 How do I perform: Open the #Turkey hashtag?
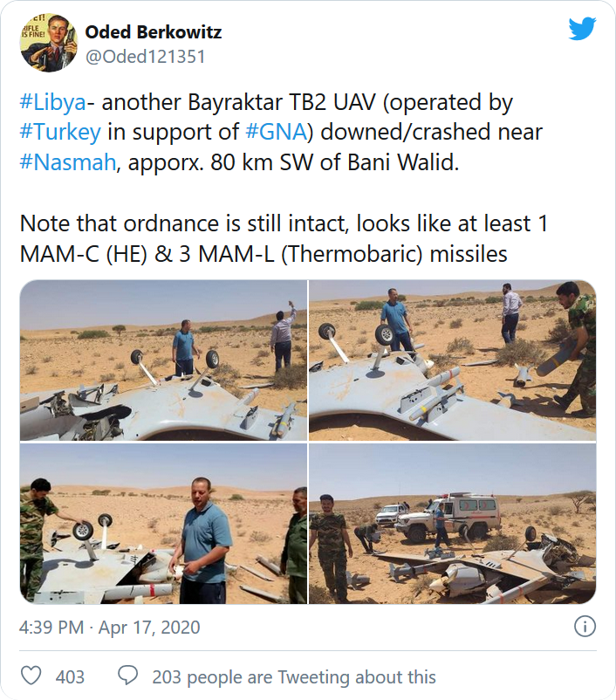pyautogui.click(x=60, y=132)
